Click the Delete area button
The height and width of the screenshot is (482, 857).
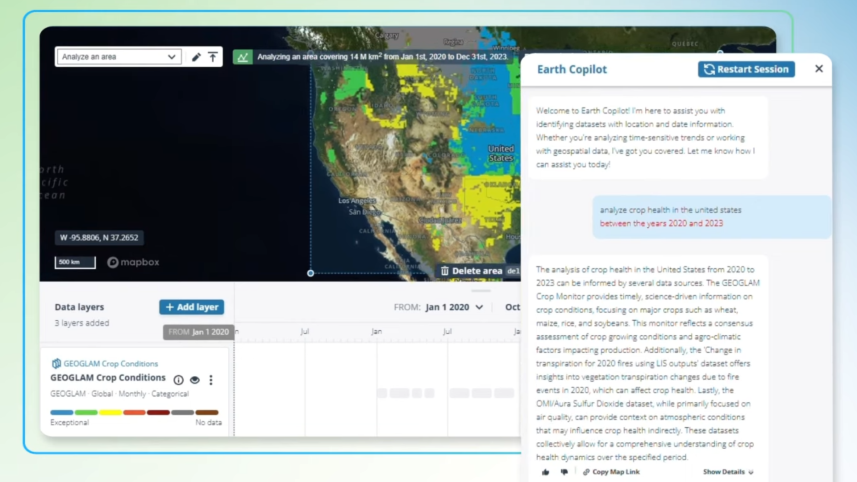tap(471, 270)
